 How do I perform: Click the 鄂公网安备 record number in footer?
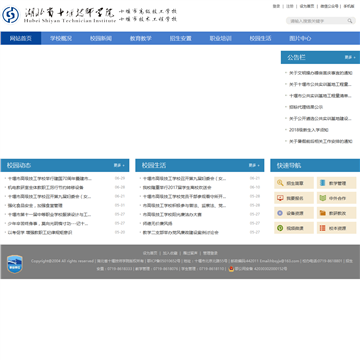click(261, 269)
